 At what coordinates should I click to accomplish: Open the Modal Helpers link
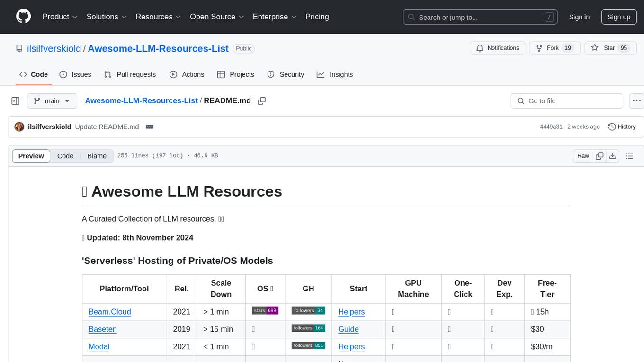pos(351,347)
